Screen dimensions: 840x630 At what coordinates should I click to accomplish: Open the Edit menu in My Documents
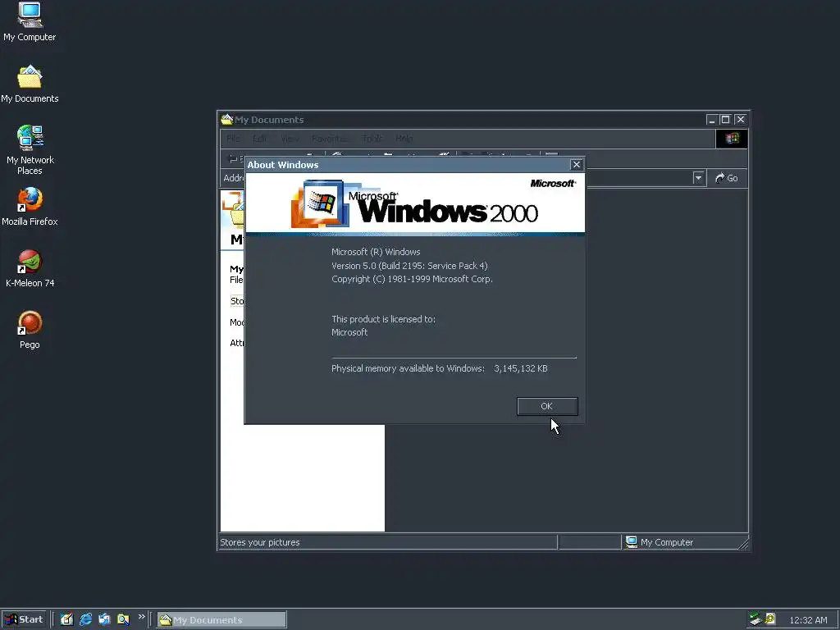pyautogui.click(x=260, y=139)
